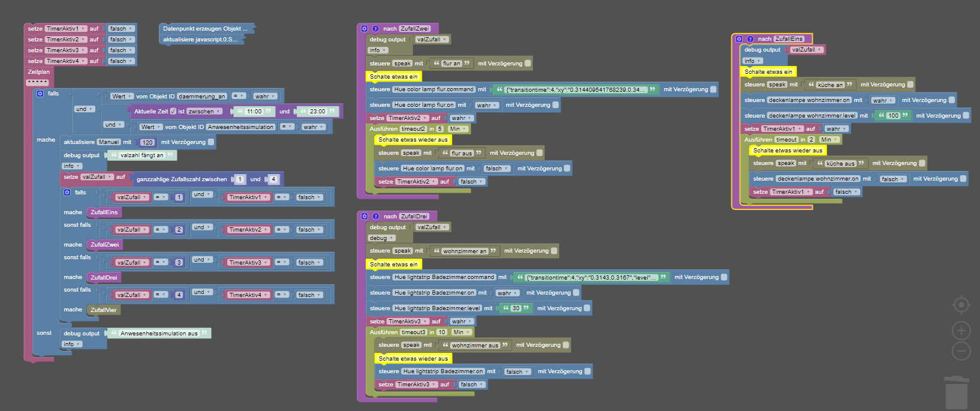Select the ZufallEins function call block
This screenshot has width=980, height=411.
pos(104,212)
